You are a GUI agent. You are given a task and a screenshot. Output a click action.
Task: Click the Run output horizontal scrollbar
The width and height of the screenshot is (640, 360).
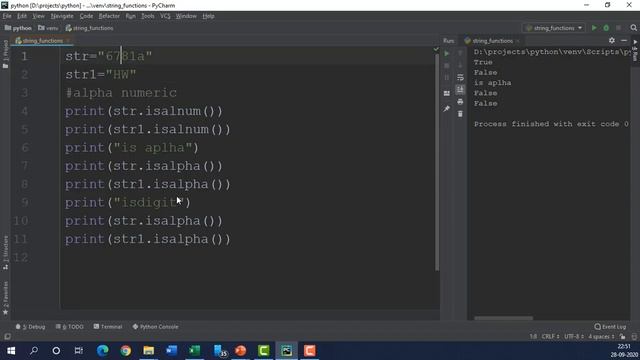coord(503,318)
